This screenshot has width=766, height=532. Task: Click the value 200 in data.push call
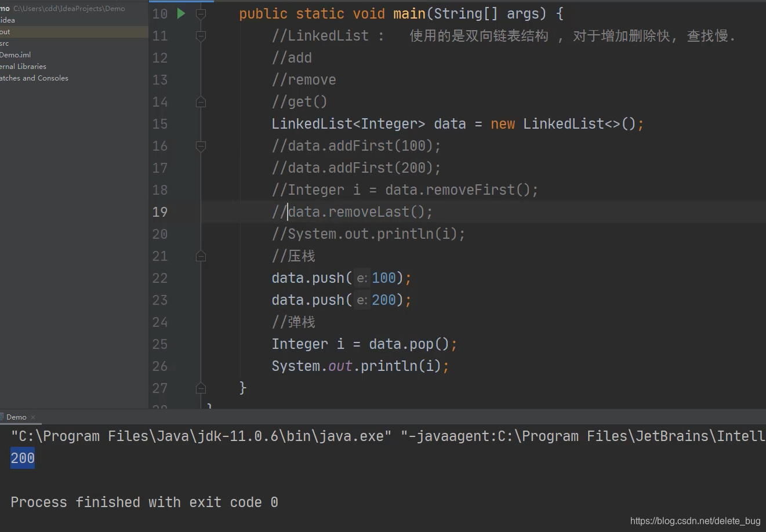coord(384,300)
